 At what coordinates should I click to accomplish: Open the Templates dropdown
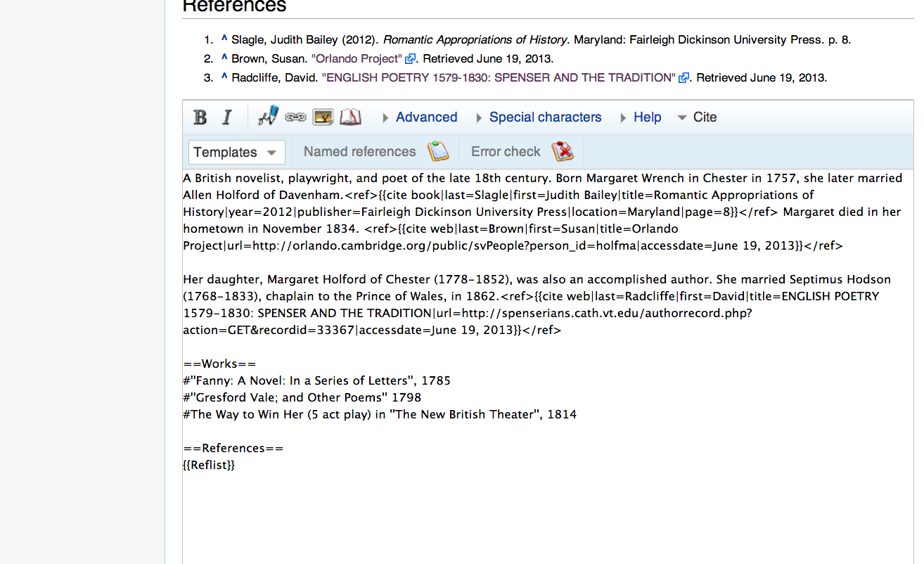click(236, 152)
